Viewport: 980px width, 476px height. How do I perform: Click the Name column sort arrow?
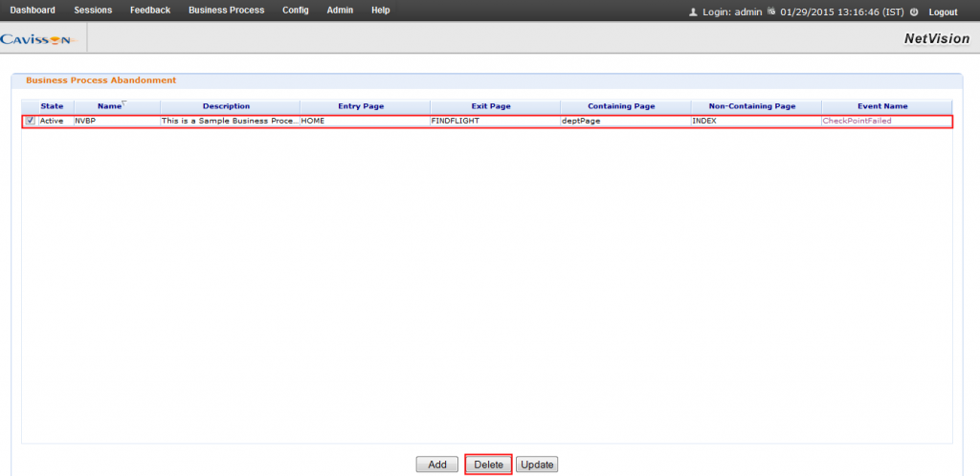[124, 102]
